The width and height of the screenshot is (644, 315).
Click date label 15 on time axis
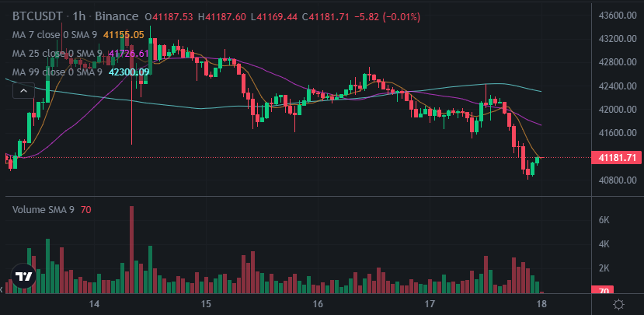coord(206,304)
